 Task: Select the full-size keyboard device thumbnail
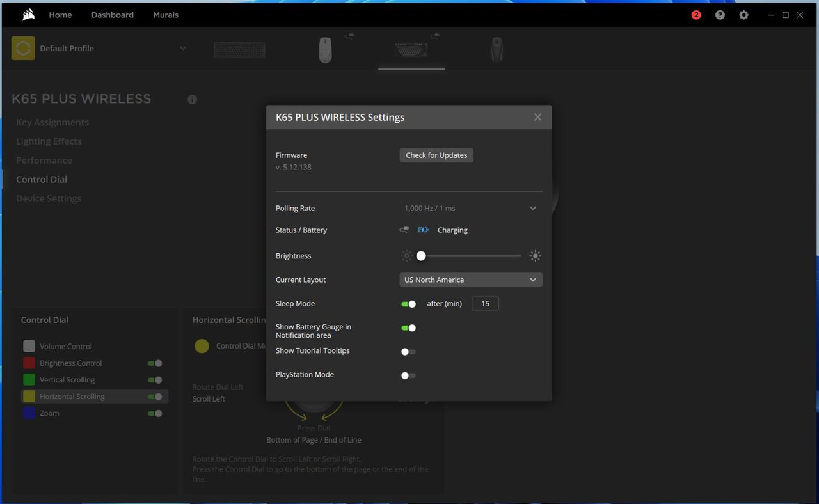[239, 50]
